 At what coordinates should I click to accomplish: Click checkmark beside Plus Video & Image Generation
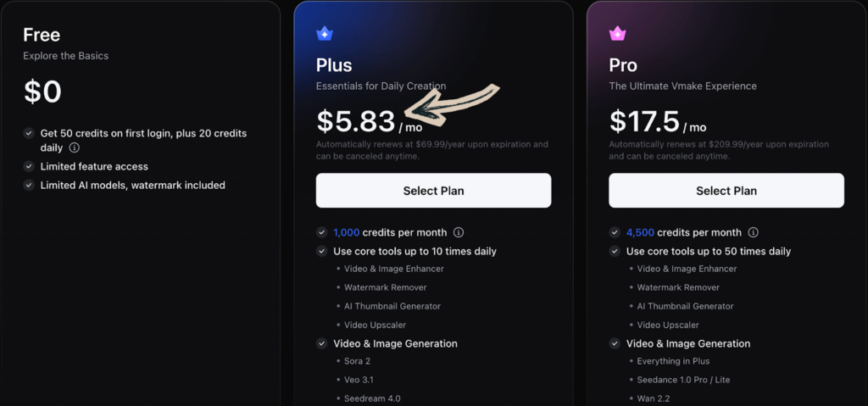click(x=322, y=343)
